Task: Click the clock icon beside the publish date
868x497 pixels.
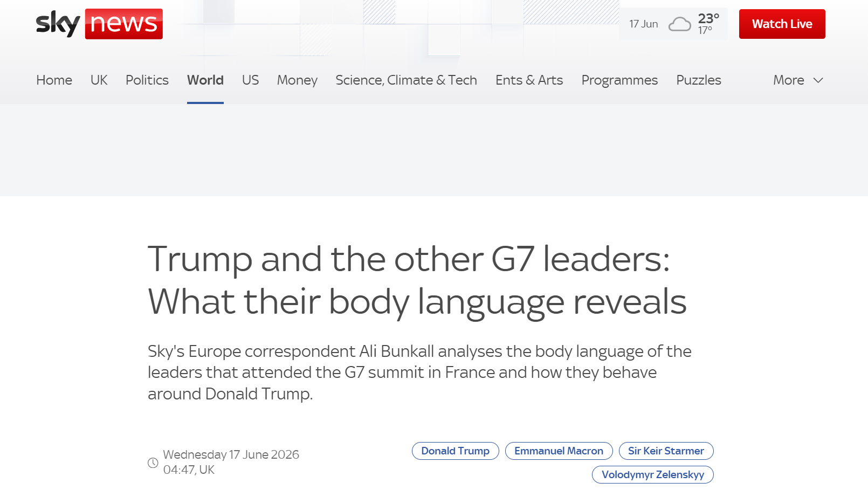Action: click(x=153, y=463)
